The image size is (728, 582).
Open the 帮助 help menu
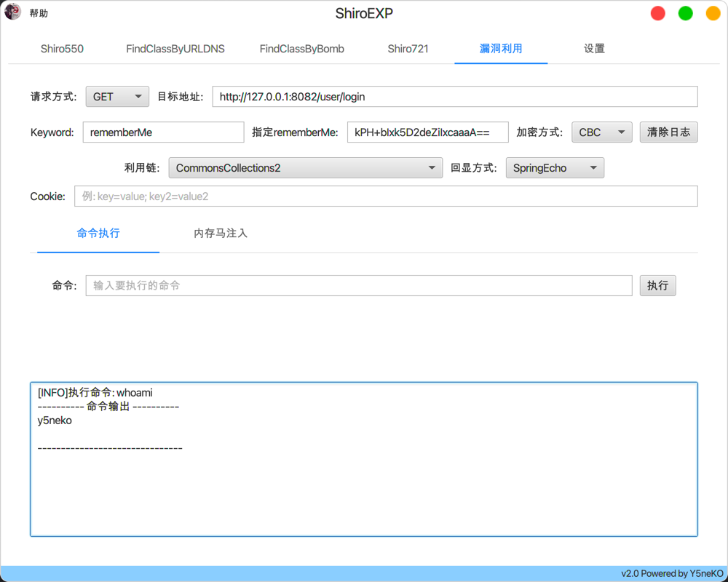(39, 13)
